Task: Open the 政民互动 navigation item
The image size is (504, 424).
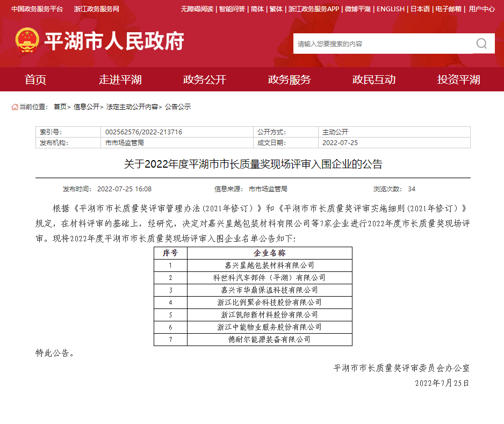Action: (x=374, y=80)
